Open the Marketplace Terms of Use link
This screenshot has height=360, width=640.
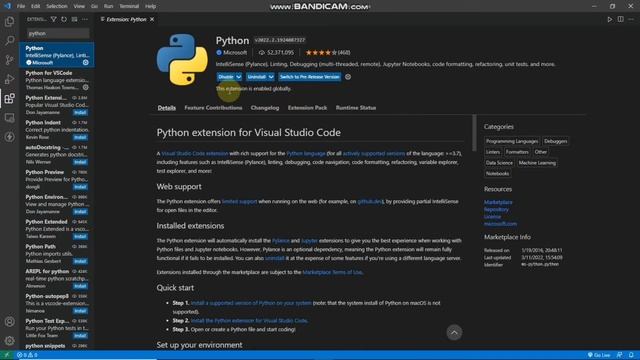point(332,272)
